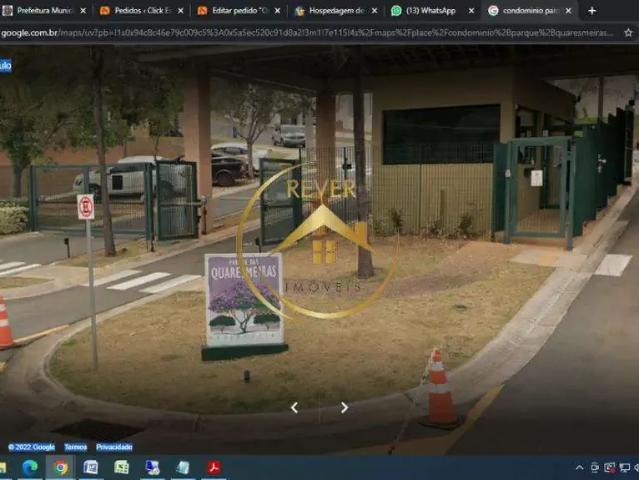Click the Google favicon on the active tab
Screen dimensions: 639x480
pos(493,11)
